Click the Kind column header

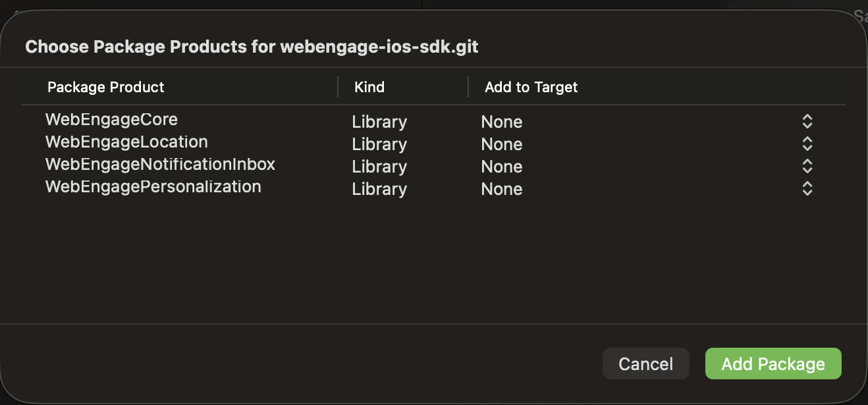pos(369,87)
